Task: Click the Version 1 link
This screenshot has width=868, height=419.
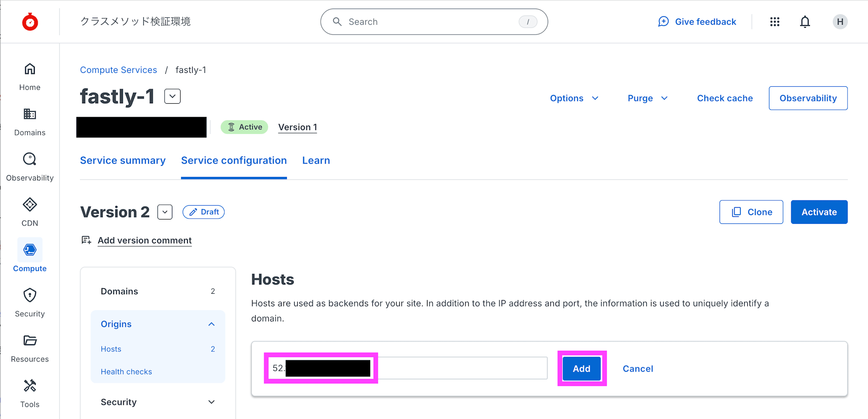Action: click(298, 127)
